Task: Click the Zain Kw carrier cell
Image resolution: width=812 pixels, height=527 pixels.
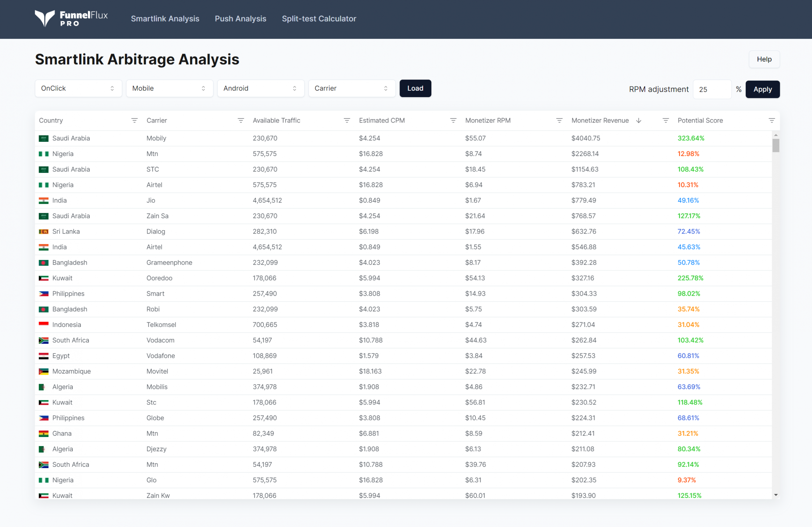Action: coord(158,496)
